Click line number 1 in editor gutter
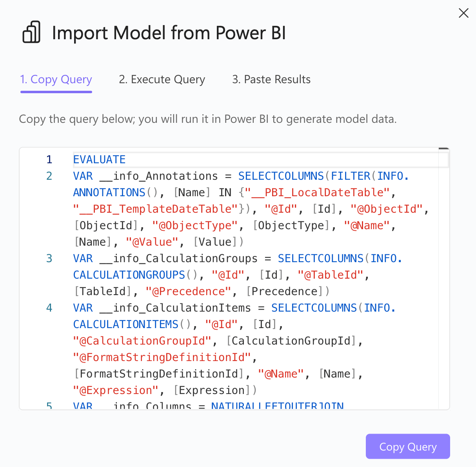 [x=49, y=160]
